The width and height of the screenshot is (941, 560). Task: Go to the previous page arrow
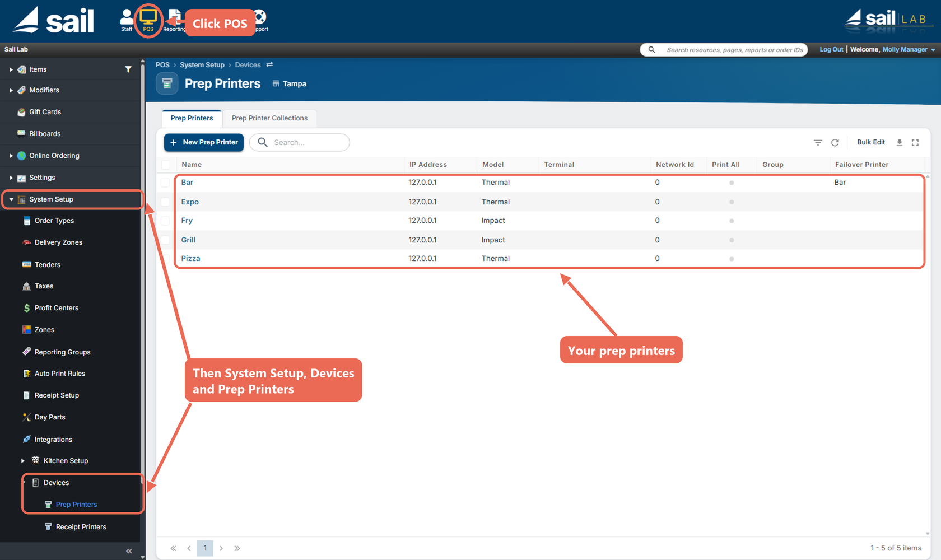click(x=189, y=548)
